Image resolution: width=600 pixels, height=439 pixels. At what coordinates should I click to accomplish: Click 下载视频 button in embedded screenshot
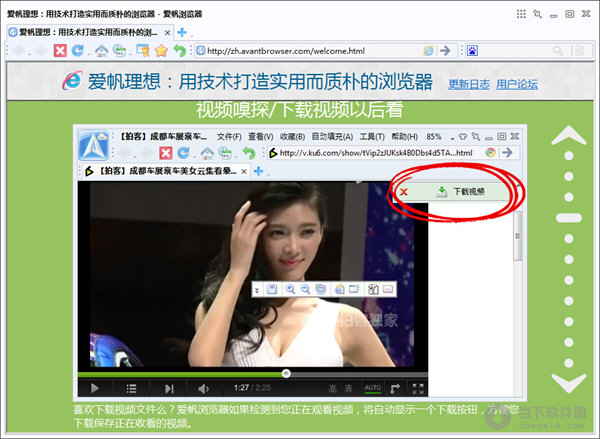461,191
